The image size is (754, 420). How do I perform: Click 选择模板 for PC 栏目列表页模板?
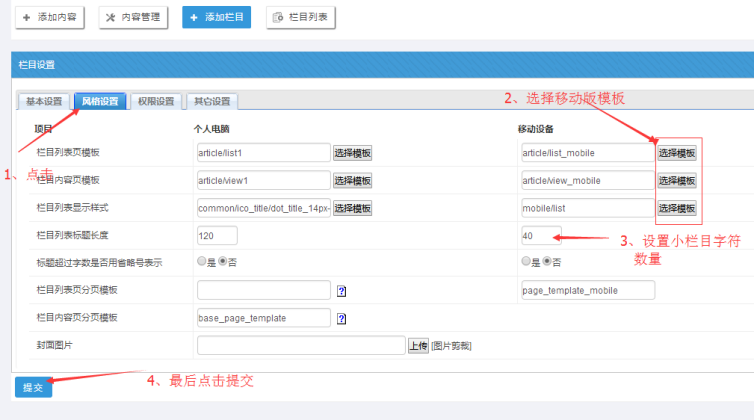[353, 153]
